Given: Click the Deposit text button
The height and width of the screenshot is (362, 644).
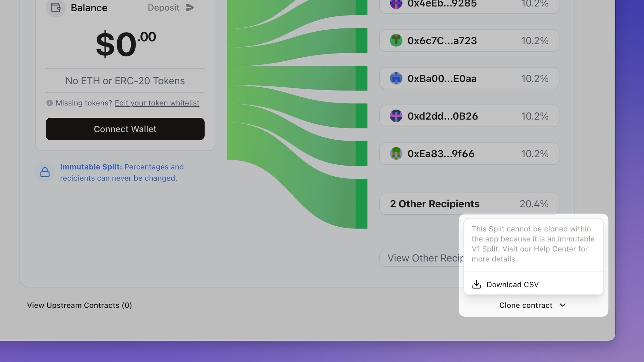Looking at the screenshot, I should [x=164, y=7].
